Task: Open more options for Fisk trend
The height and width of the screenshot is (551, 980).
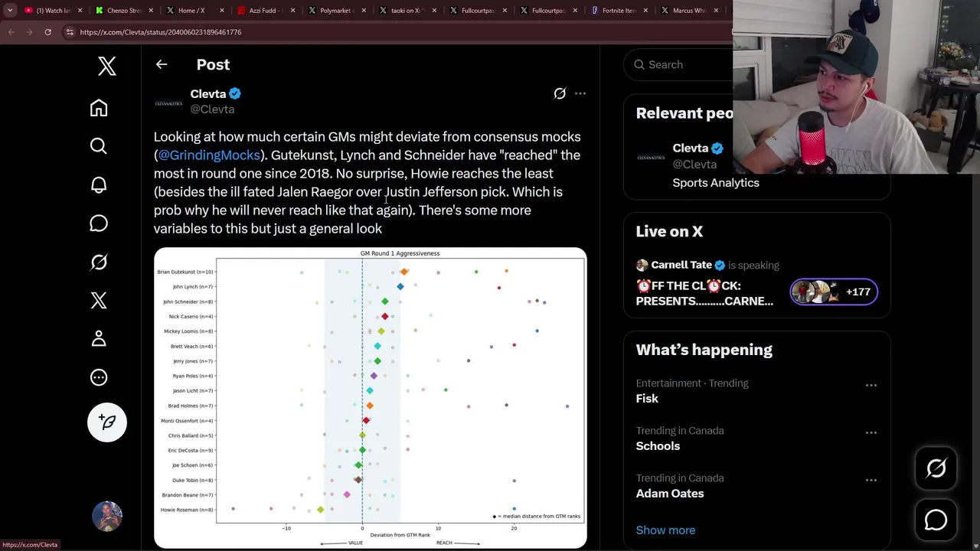Action: tap(871, 385)
